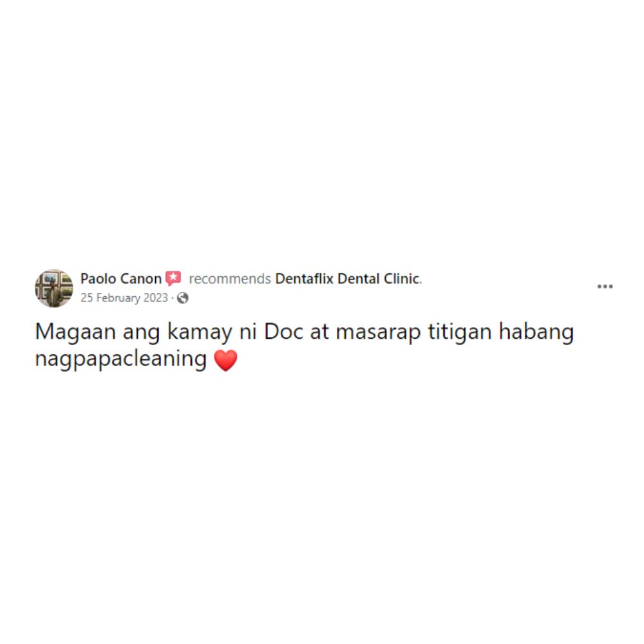Screen dimensions: 644x644
Task: Click the word "kamay" in the review
Action: pyautogui.click(x=200, y=332)
